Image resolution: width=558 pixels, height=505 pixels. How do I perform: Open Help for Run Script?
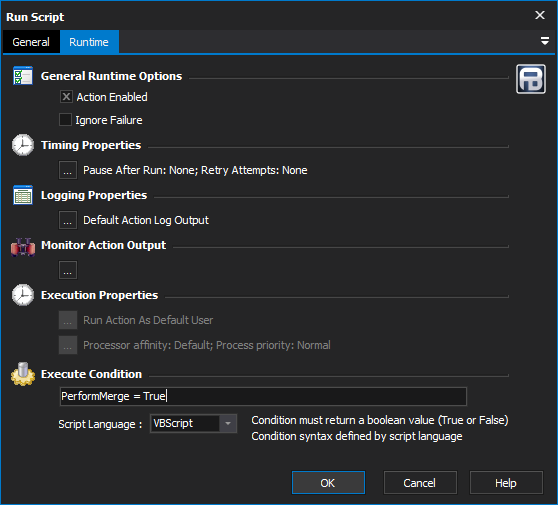[506, 483]
